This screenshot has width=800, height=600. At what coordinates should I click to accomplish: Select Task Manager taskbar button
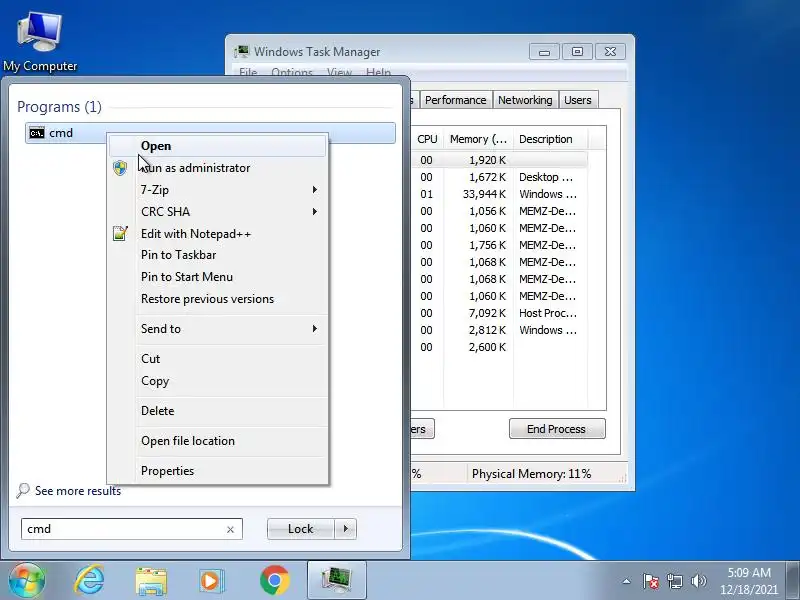pyautogui.click(x=337, y=580)
